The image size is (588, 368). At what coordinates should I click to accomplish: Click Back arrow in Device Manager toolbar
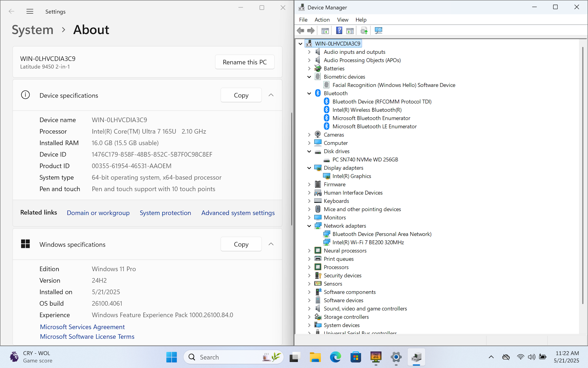[300, 31]
